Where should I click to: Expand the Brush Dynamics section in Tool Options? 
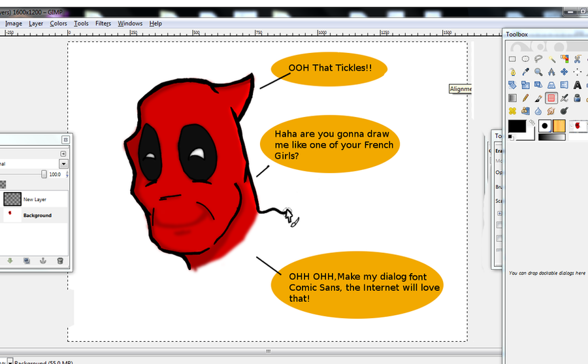500,214
